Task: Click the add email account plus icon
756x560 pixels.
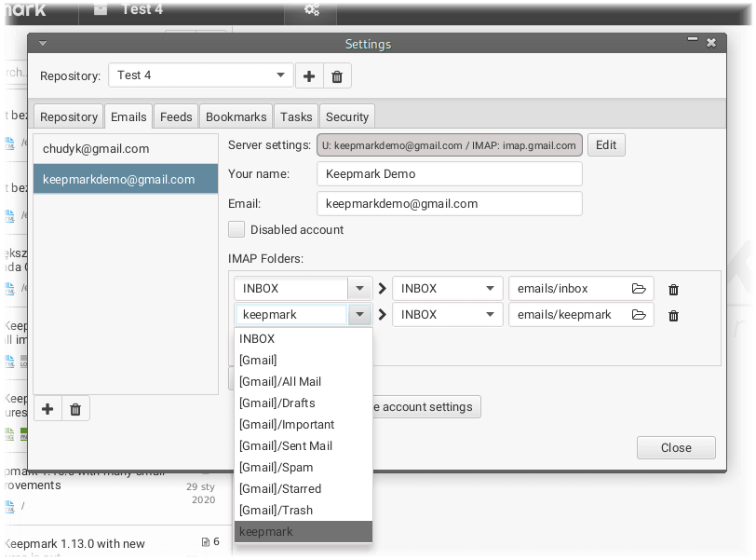Action: click(47, 408)
